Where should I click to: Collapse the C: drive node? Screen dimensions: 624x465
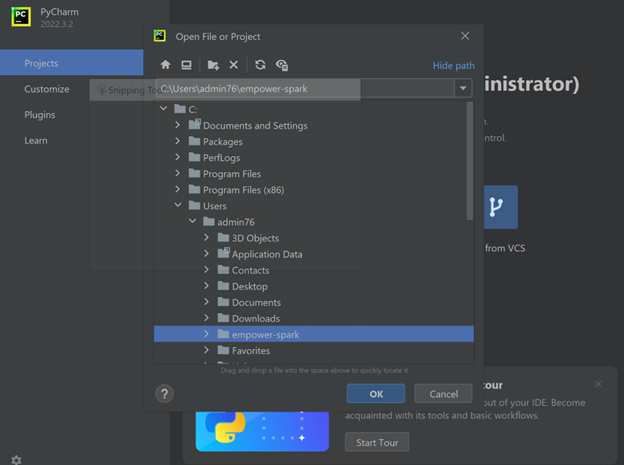click(x=164, y=108)
